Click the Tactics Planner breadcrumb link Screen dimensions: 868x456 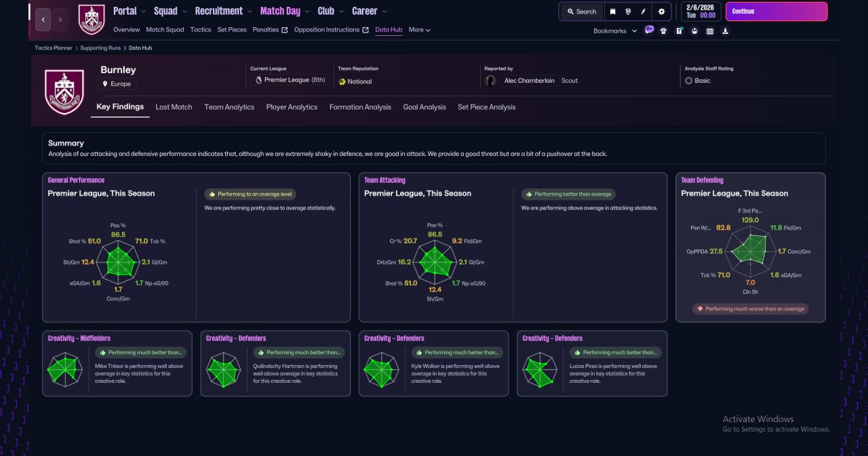coord(54,48)
